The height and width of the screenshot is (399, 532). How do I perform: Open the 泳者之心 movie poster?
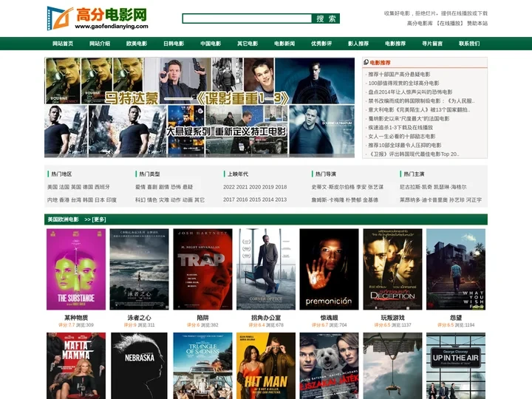coord(139,269)
